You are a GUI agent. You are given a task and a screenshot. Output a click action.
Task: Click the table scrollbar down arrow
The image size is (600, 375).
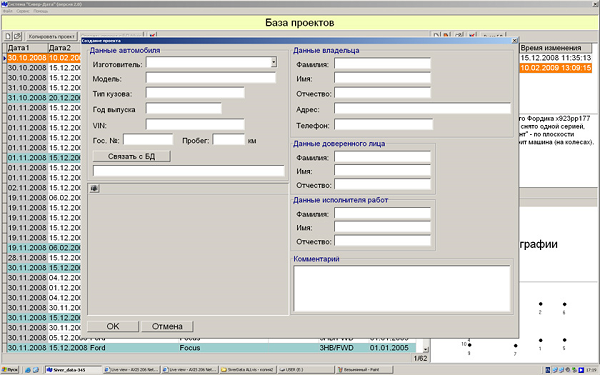(x=426, y=349)
